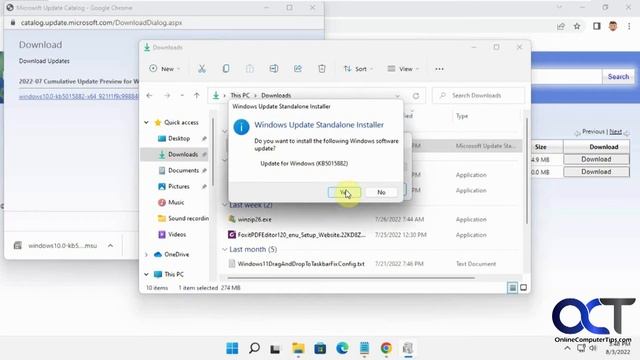Switch to details view icon in status bar
This screenshot has width=640, height=360.
click(x=512, y=288)
